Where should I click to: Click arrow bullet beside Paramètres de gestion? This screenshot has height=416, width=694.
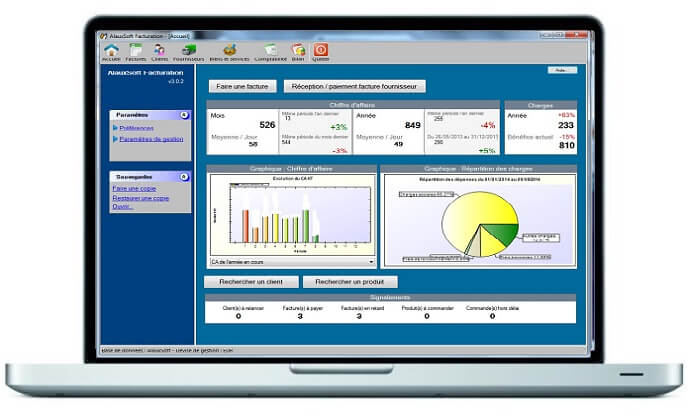[115, 139]
